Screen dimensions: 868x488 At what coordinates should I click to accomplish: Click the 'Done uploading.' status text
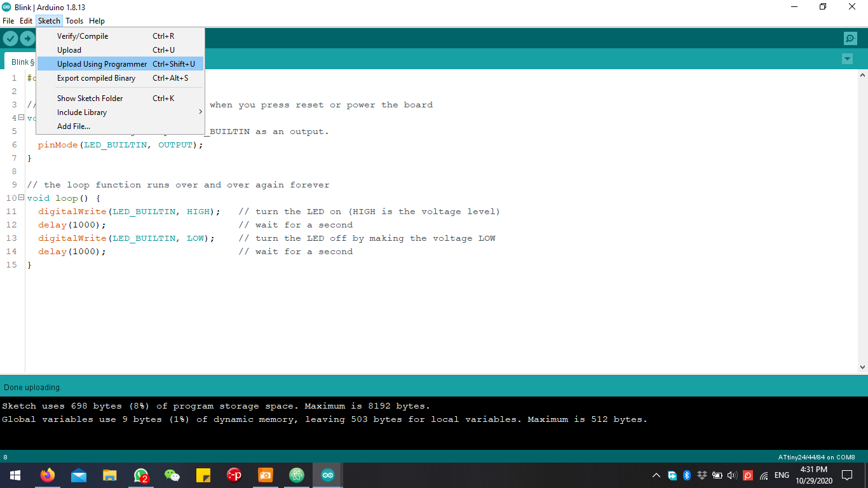(32, 387)
